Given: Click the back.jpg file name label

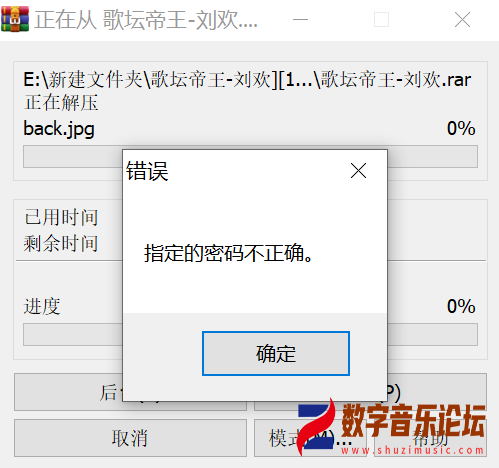Looking at the screenshot, I should (x=59, y=129).
